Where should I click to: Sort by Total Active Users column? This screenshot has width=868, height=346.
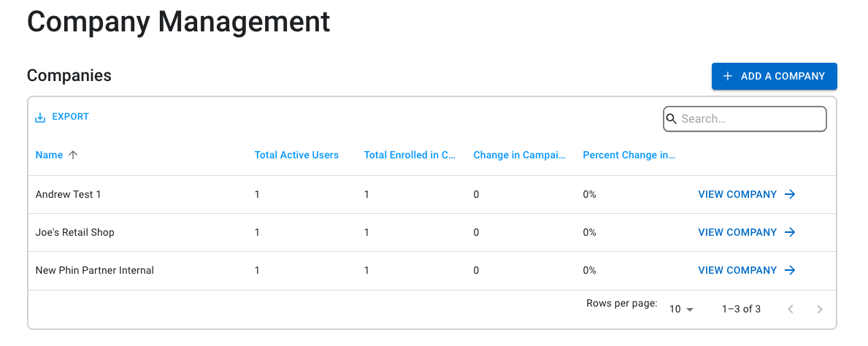[296, 155]
